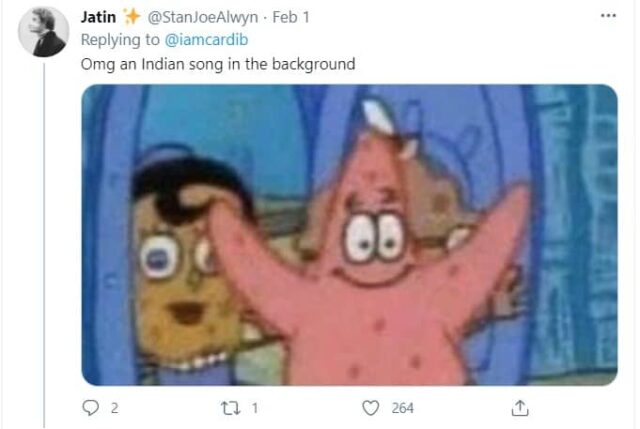
Task: Open the Patrick Star meme image
Action: pos(349,235)
